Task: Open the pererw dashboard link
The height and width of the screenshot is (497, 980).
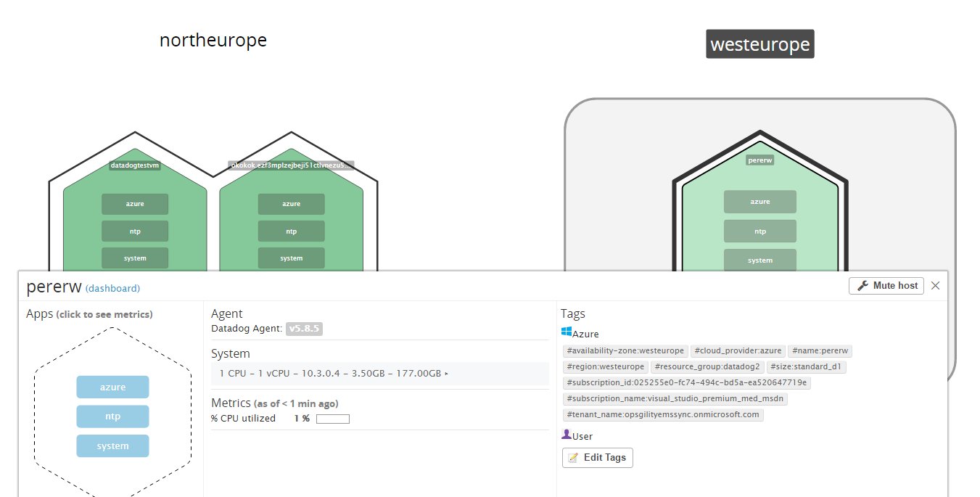Action: pyautogui.click(x=112, y=288)
